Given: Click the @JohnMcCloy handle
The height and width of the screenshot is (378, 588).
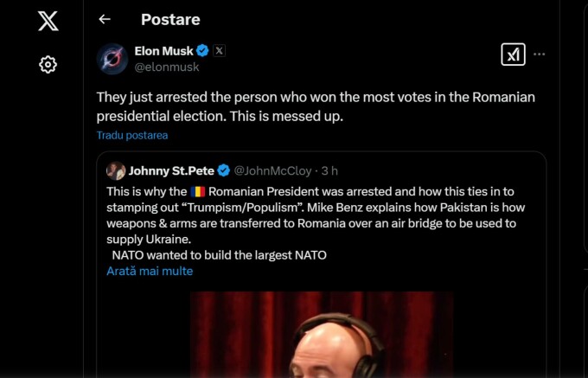Looking at the screenshot, I should click(x=272, y=170).
